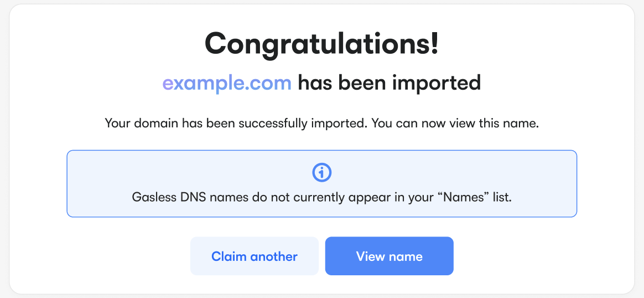Open the imported name via View name
This screenshot has height=298, width=644.
[x=389, y=256]
